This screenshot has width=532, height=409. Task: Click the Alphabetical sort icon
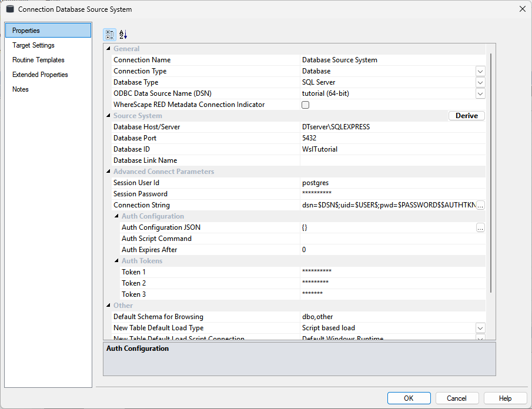point(123,35)
